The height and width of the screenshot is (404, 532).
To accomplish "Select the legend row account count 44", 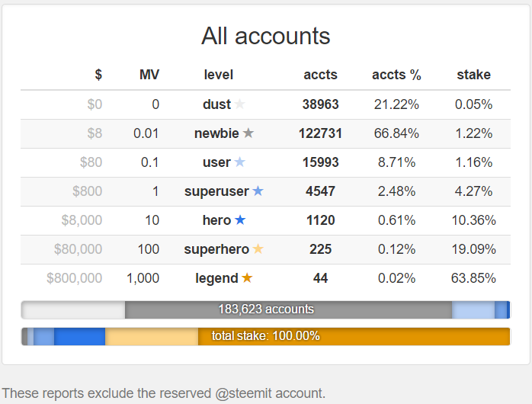I will coord(320,278).
